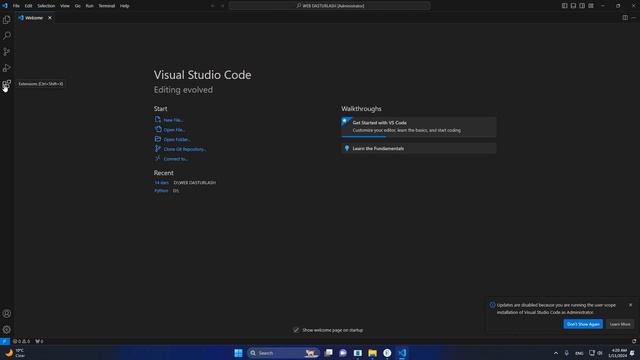
Task: Open the Manage gear icon
Action: pyautogui.click(x=7, y=329)
